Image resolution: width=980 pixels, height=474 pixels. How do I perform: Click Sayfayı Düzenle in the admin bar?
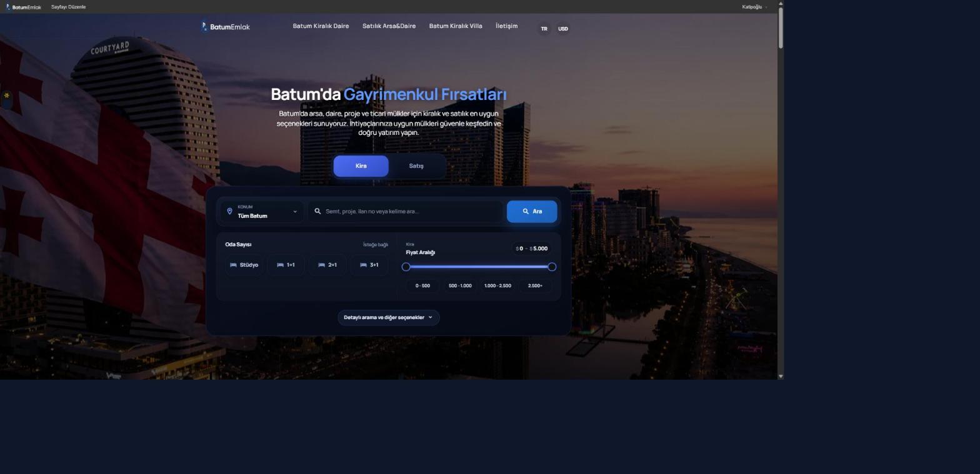coord(68,7)
